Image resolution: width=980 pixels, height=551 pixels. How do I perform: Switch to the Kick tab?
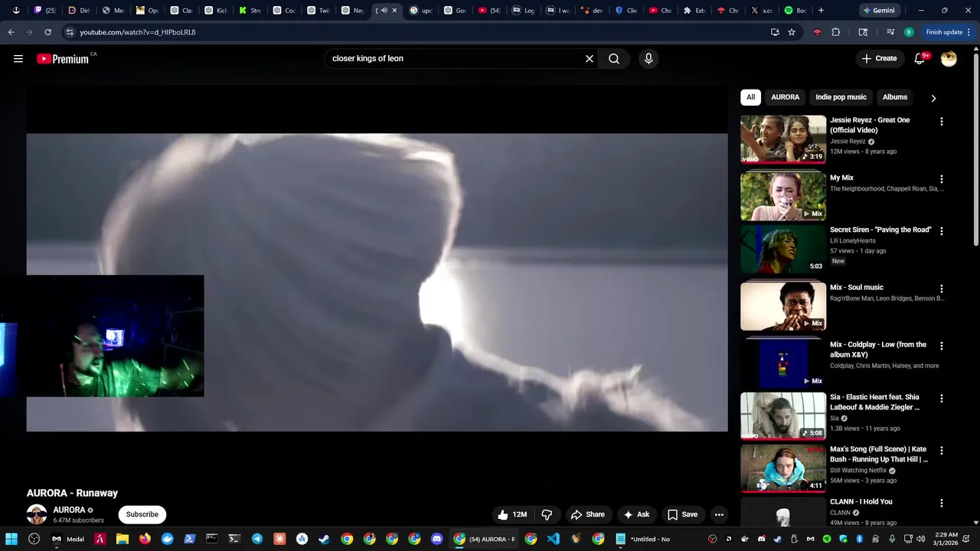click(215, 11)
